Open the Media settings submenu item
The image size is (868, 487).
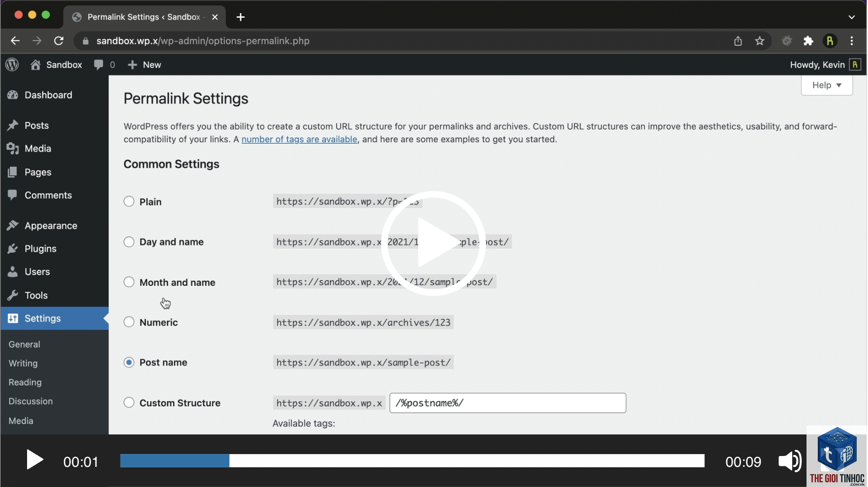(21, 421)
